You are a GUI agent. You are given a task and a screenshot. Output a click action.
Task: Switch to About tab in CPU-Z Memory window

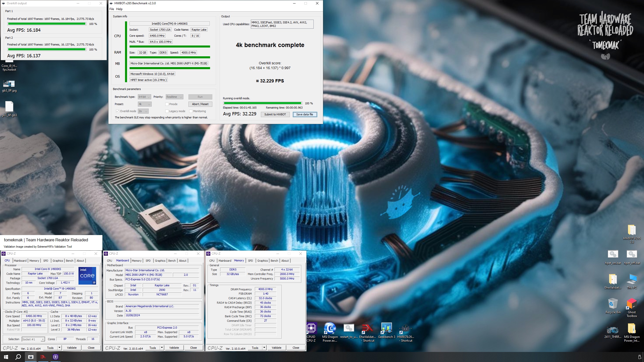pyautogui.click(x=285, y=261)
